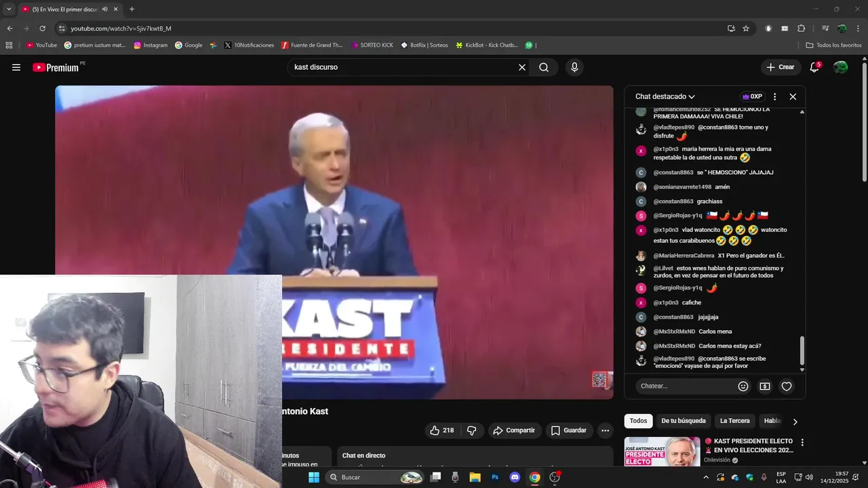Click chat message 'Carlos mena estay acá?'
The width and height of the screenshot is (868, 488).
point(730,346)
